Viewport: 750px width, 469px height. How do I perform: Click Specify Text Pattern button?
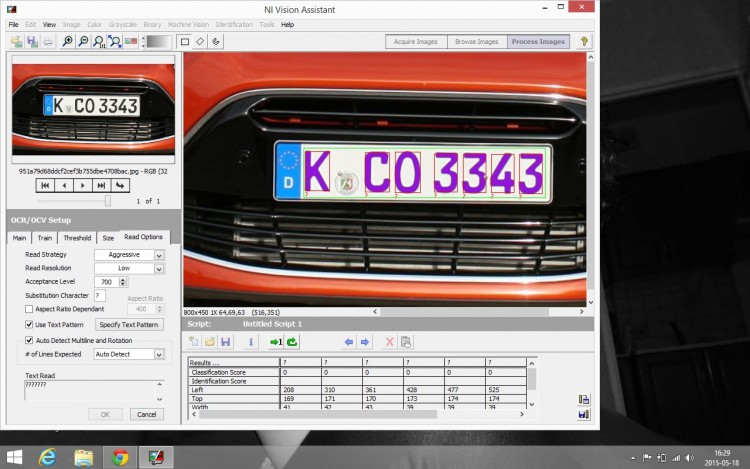tap(129, 325)
